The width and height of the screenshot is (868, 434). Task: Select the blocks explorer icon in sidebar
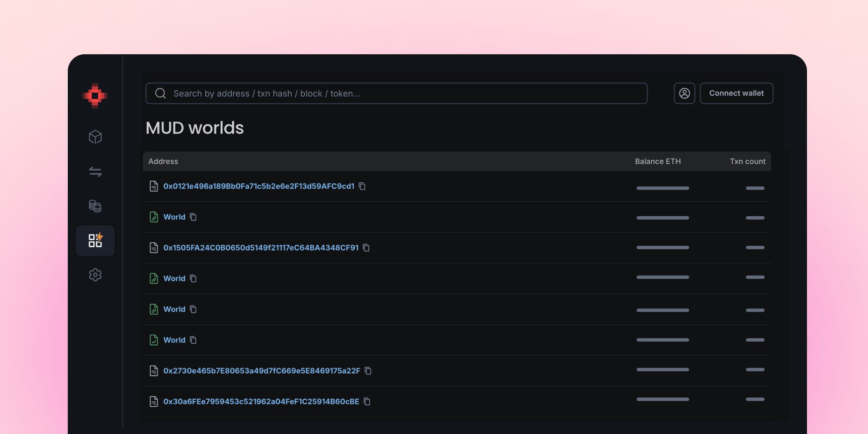(x=95, y=137)
